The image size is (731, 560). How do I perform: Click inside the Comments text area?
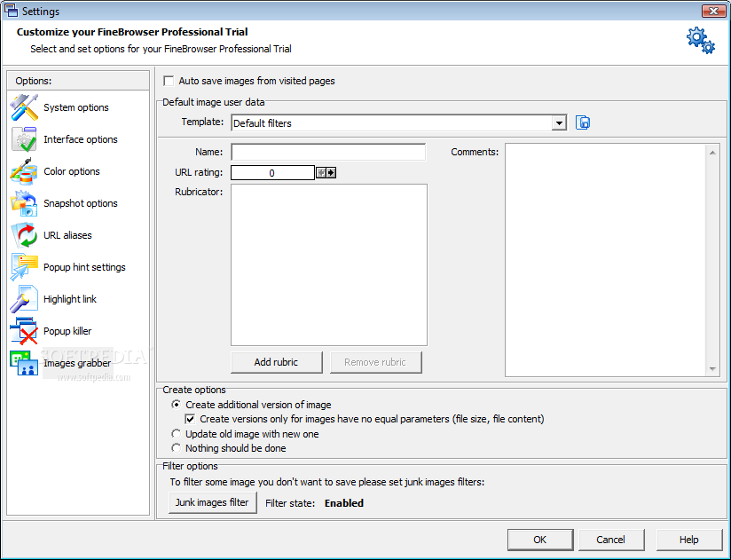pyautogui.click(x=606, y=260)
